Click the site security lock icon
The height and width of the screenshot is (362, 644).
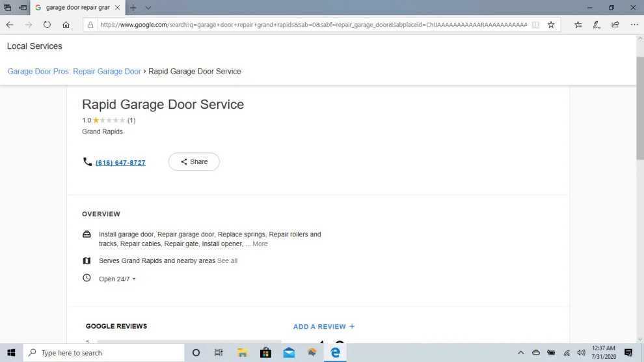point(90,25)
